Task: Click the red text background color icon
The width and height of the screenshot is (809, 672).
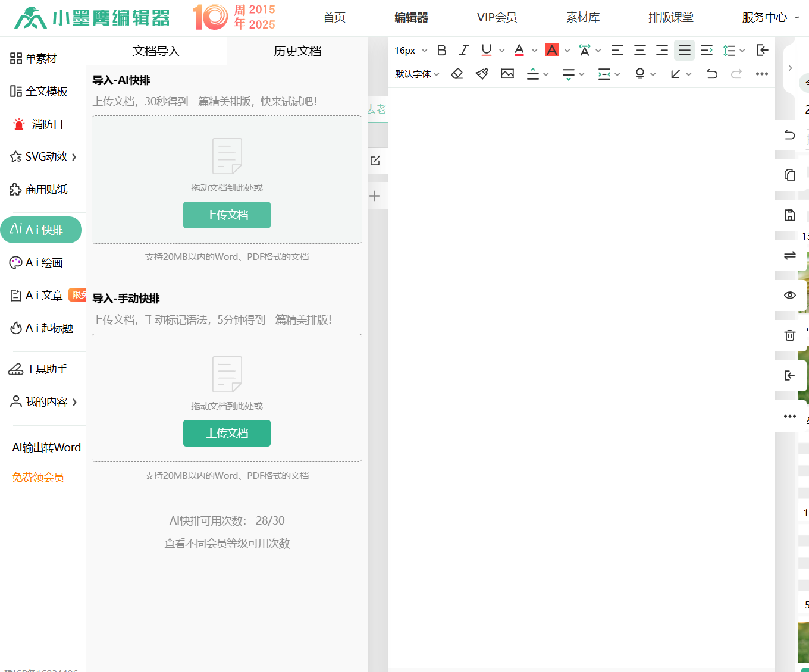Action: 552,51
